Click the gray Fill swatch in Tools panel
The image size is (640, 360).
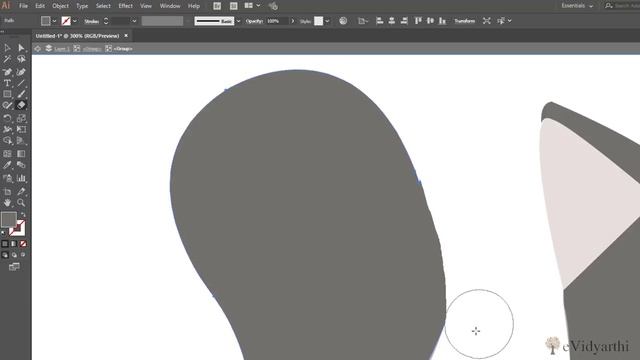(x=9, y=220)
